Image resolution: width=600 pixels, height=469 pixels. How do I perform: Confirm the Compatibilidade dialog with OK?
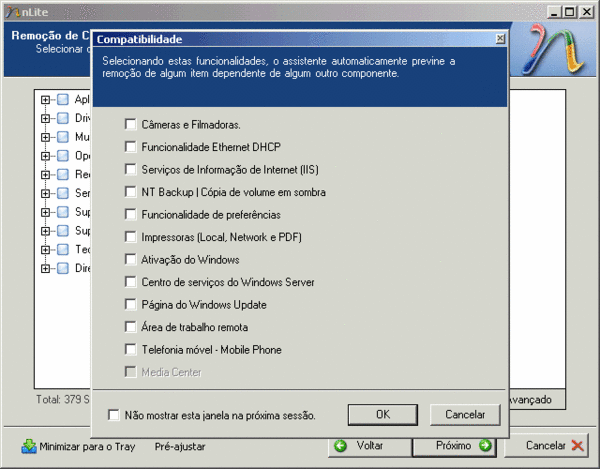383,415
